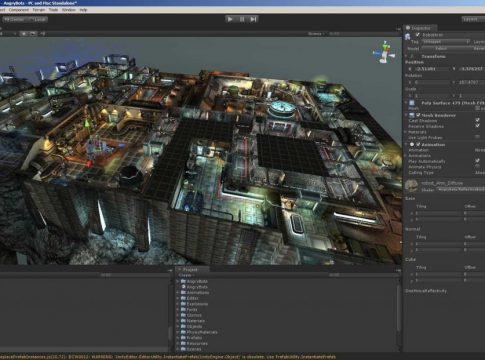Image resolution: width=485 pixels, height=360 pixels.
Task: Open the Terrain menu
Action: pos(39,10)
